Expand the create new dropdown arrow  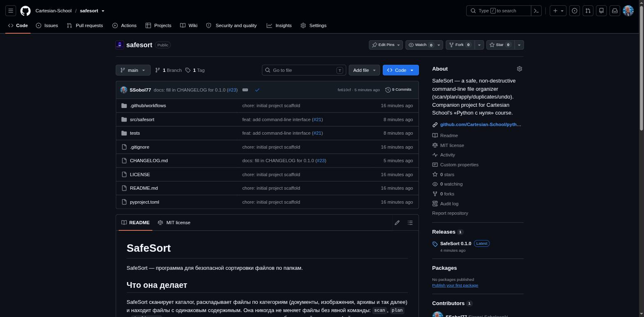562,11
